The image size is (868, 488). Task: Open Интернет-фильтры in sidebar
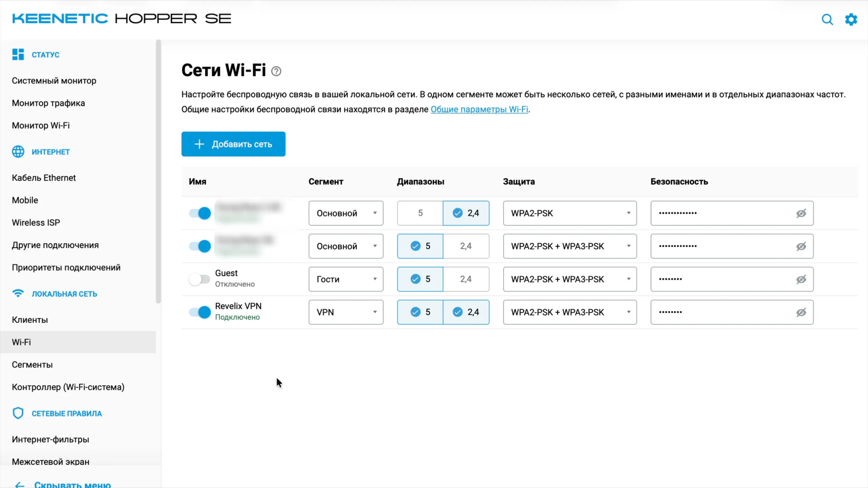click(x=51, y=439)
